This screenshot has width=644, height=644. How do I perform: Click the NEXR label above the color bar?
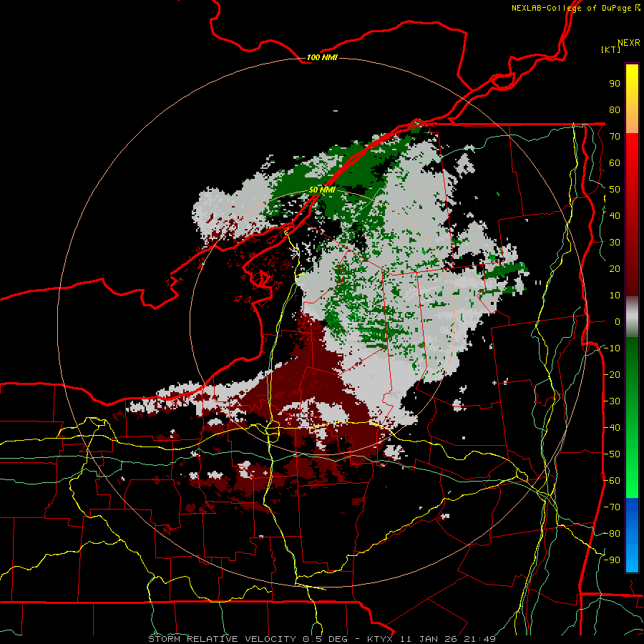point(629,43)
